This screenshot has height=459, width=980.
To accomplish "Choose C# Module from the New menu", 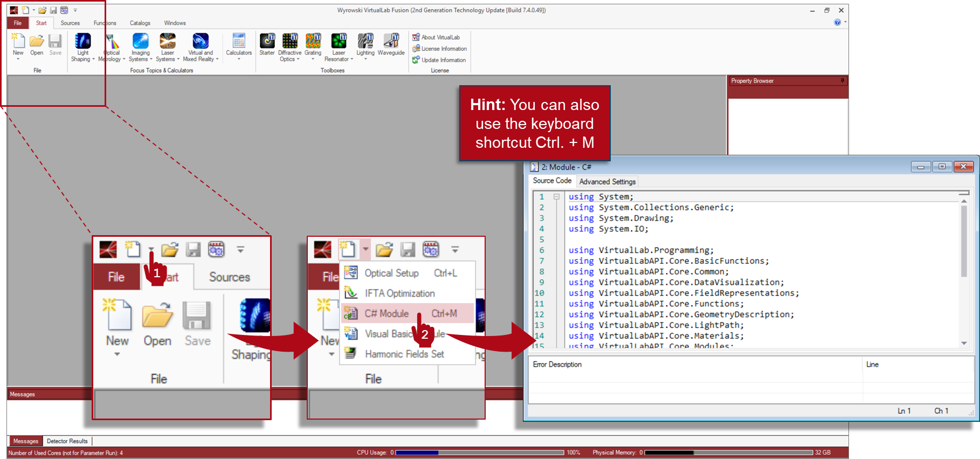I will 408,313.
